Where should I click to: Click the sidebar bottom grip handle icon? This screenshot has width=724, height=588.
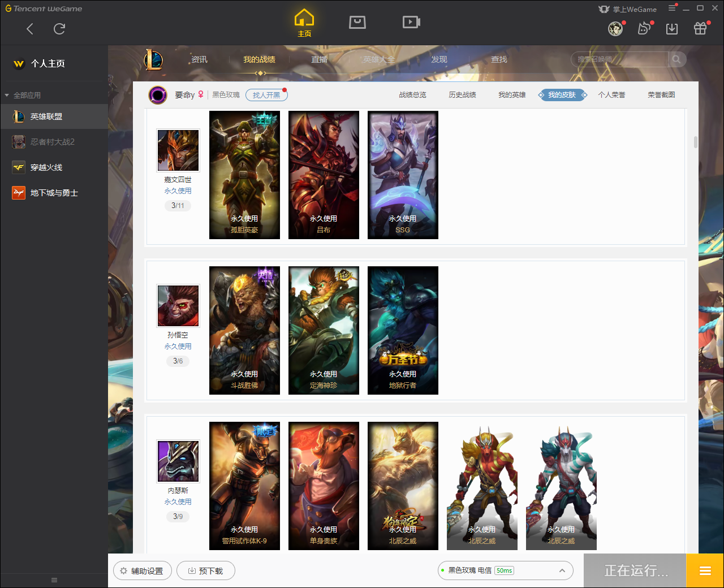[54, 580]
